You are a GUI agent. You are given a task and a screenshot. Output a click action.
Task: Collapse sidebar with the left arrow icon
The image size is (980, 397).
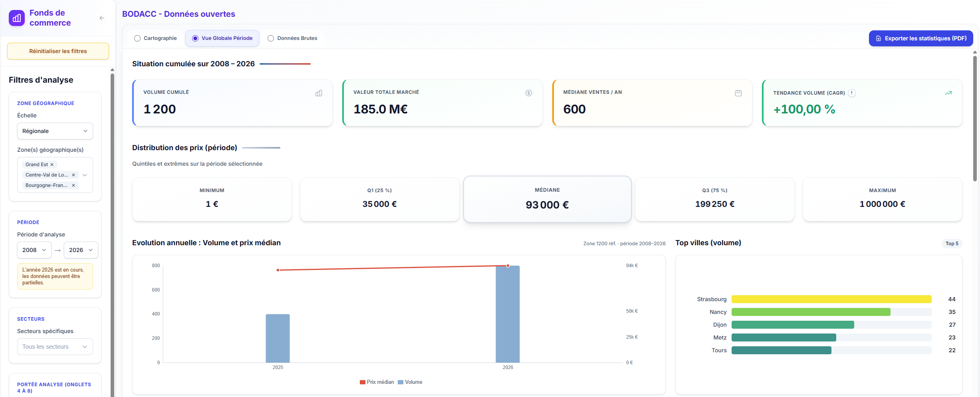[x=102, y=18]
